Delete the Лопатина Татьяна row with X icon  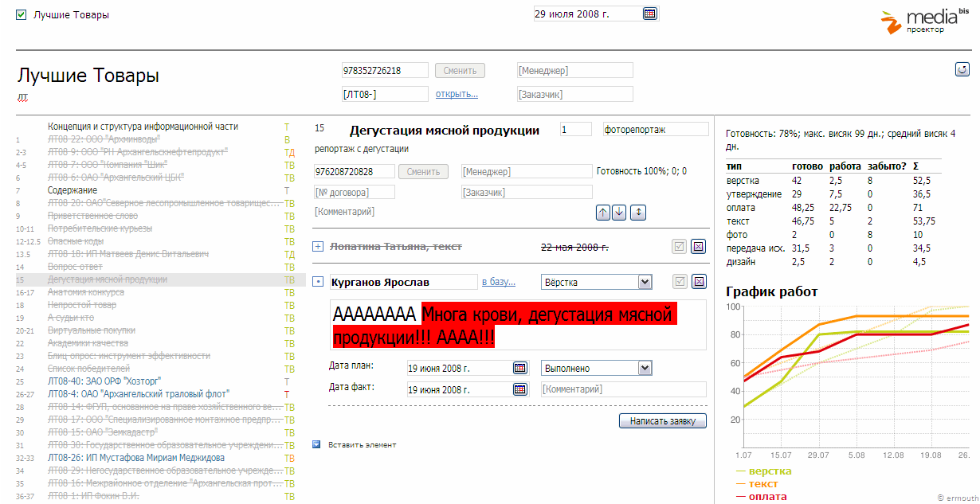[699, 247]
